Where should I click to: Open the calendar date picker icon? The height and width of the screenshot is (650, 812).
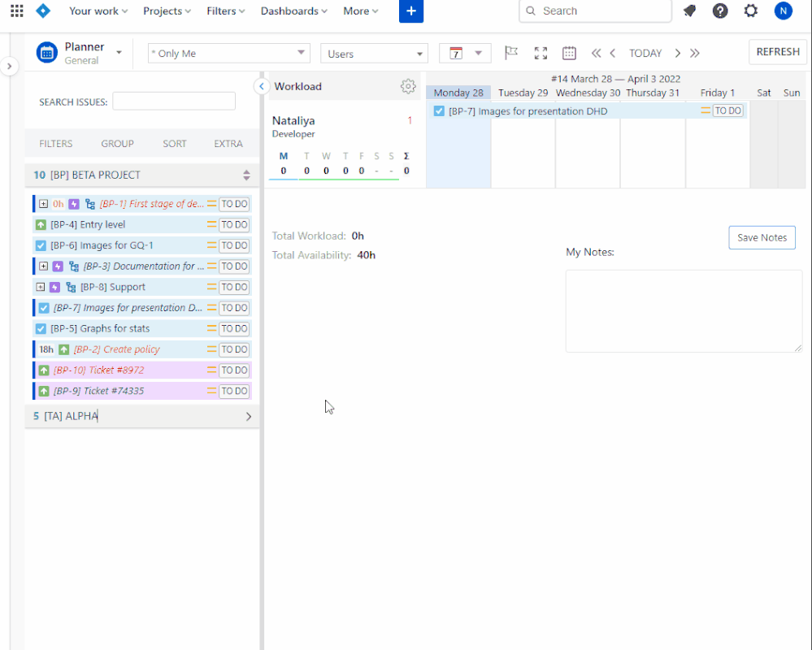[x=569, y=52]
